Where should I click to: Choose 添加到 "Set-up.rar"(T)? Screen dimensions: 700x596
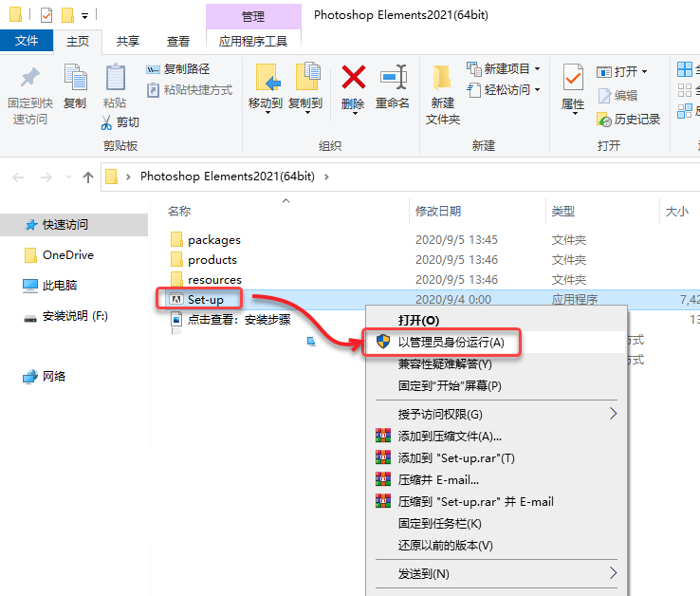[496, 458]
